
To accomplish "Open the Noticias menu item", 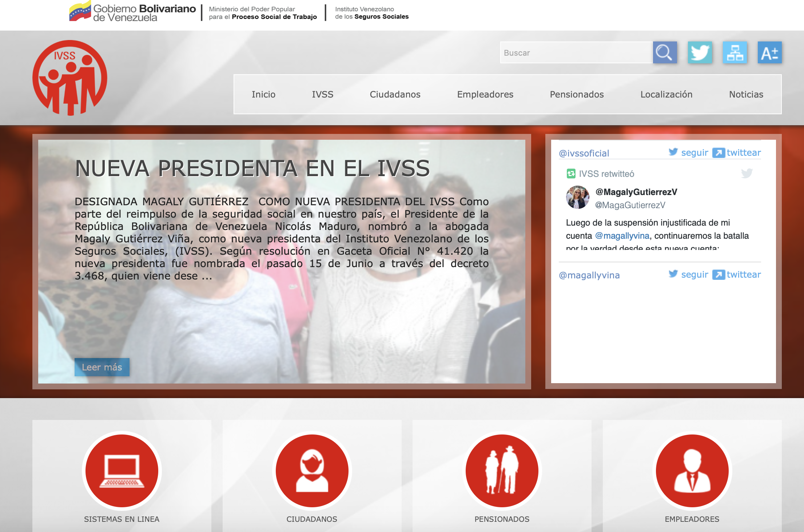I will pos(746,94).
